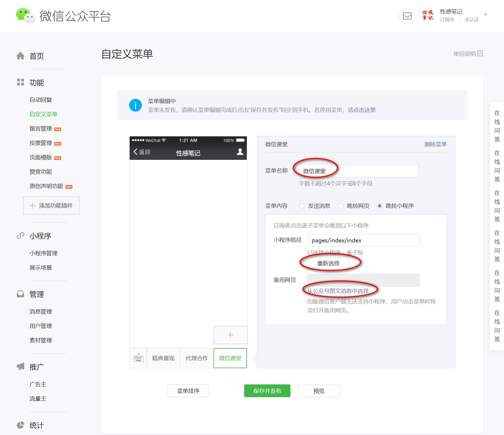The width and height of the screenshot is (504, 435).
Task: Open the mail inbox icon
Action: pyautogui.click(x=407, y=16)
